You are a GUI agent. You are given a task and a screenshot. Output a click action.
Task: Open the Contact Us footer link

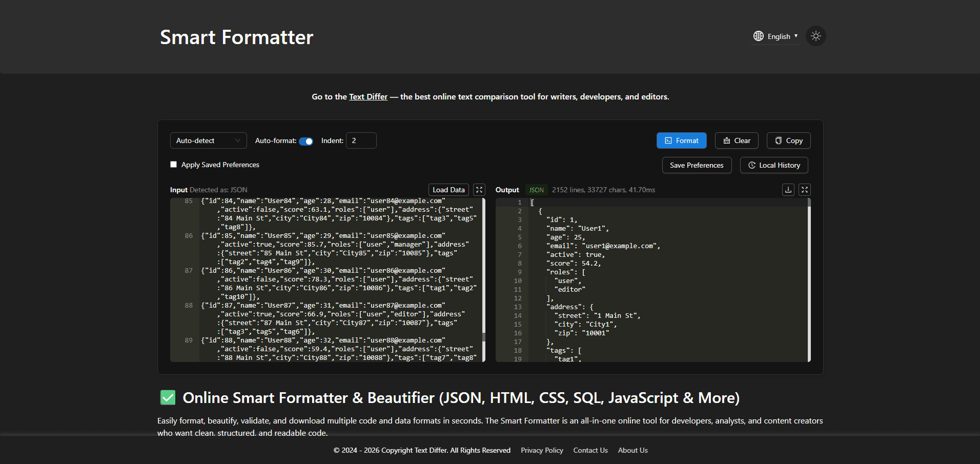[x=590, y=450]
